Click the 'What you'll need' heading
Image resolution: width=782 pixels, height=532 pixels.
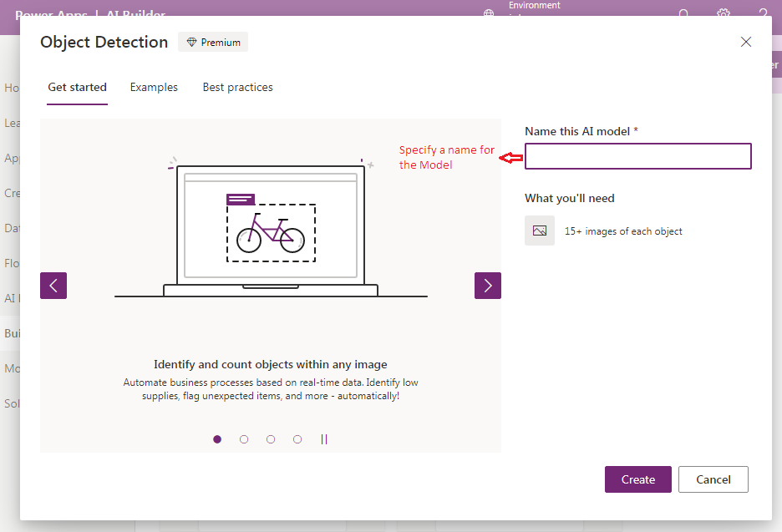coord(570,199)
